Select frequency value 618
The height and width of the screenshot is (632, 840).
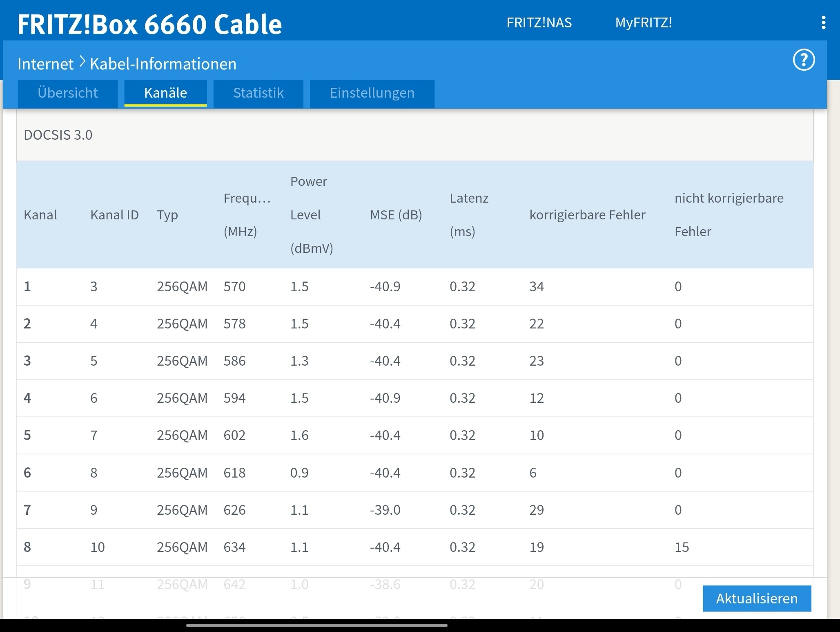coord(234,473)
